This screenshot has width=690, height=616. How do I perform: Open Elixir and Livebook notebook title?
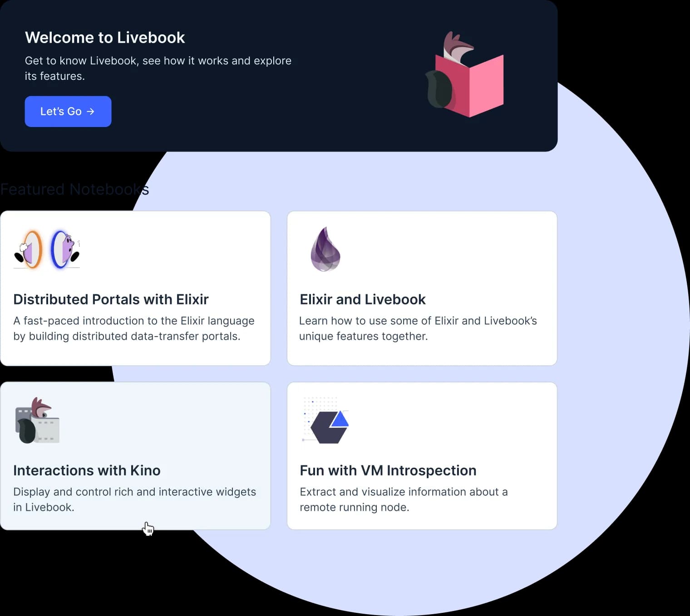pyautogui.click(x=363, y=299)
